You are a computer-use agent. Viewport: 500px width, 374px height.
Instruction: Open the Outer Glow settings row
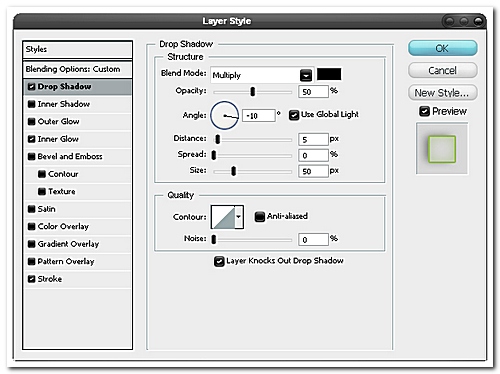point(77,121)
